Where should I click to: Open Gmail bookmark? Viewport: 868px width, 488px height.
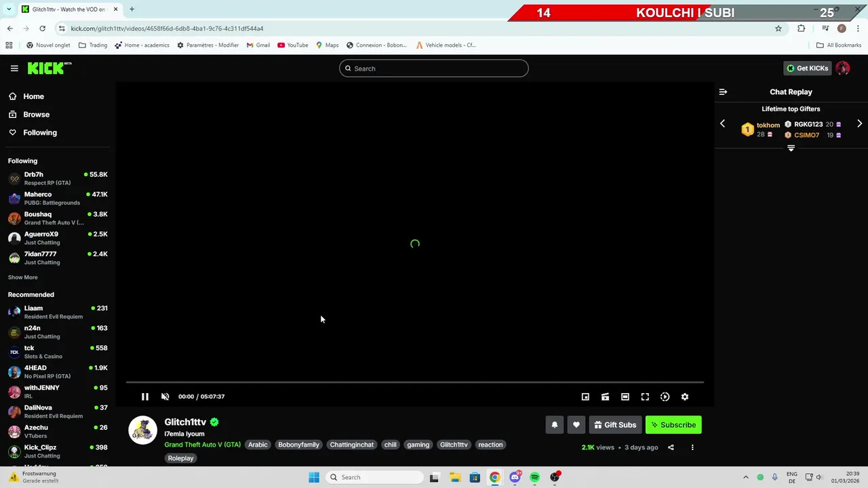258,45
